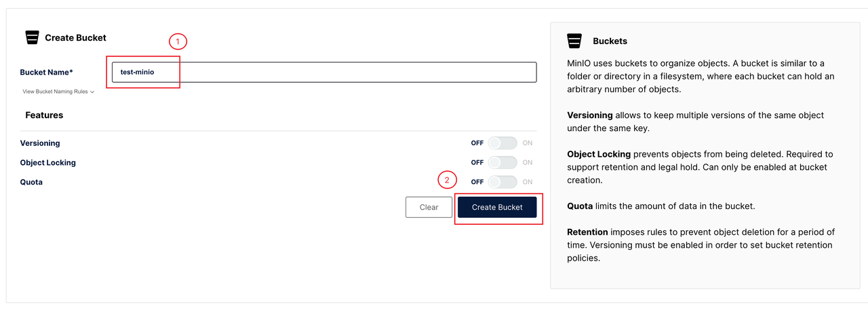Focus the Bucket Name input field
868x317 pixels.
pos(324,72)
